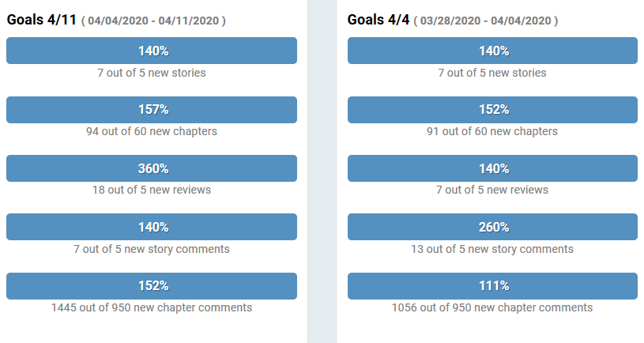Click the 260% story comments progress bar
The image size is (644, 343).
[492, 227]
